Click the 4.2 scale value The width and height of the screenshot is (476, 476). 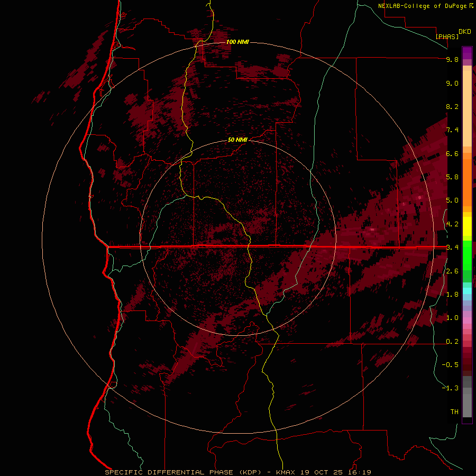(x=452, y=224)
